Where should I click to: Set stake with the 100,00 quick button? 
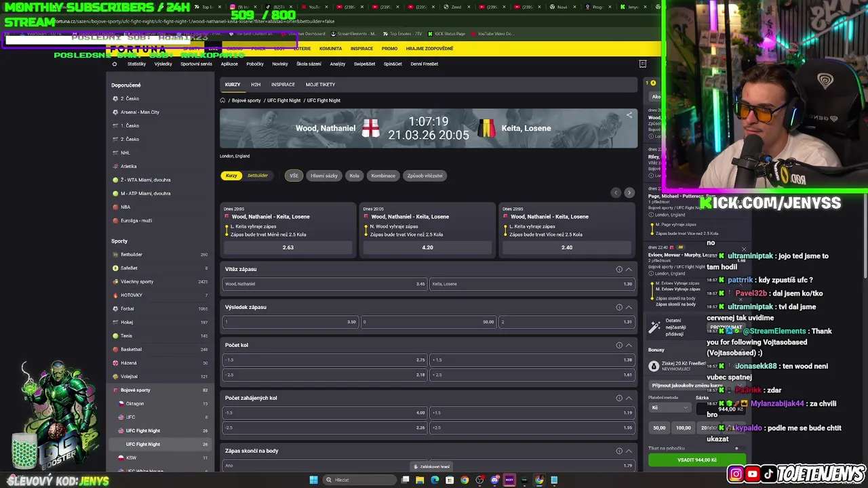tap(684, 428)
